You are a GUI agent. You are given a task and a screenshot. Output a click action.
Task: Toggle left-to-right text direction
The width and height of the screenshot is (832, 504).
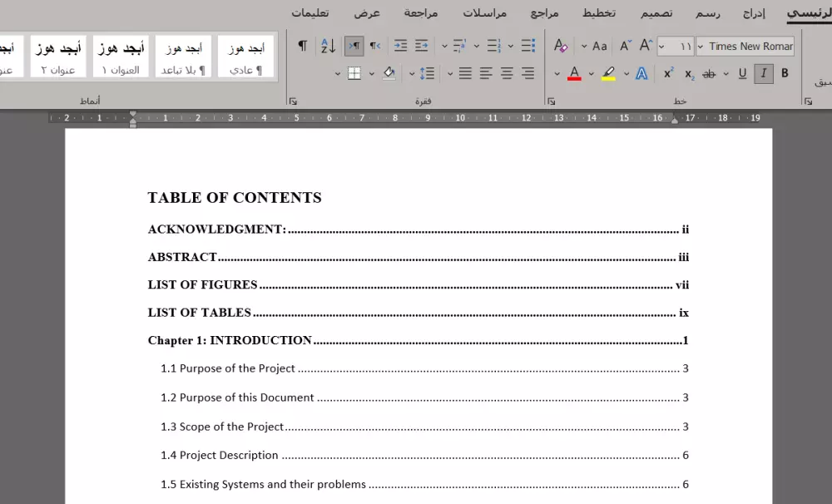[x=354, y=46]
